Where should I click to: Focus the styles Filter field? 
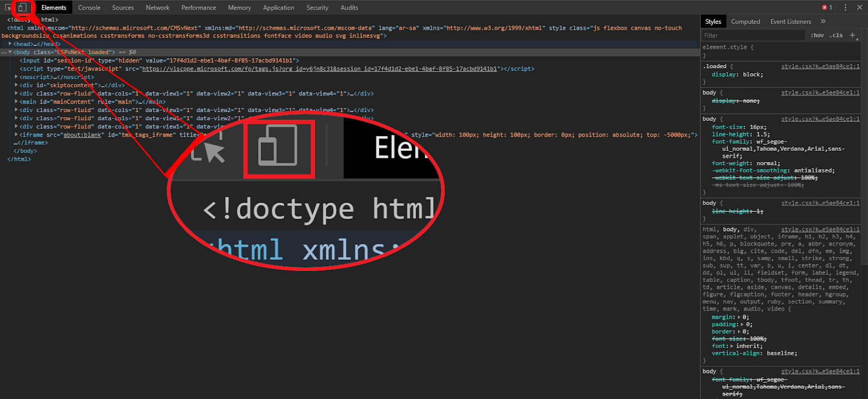753,35
